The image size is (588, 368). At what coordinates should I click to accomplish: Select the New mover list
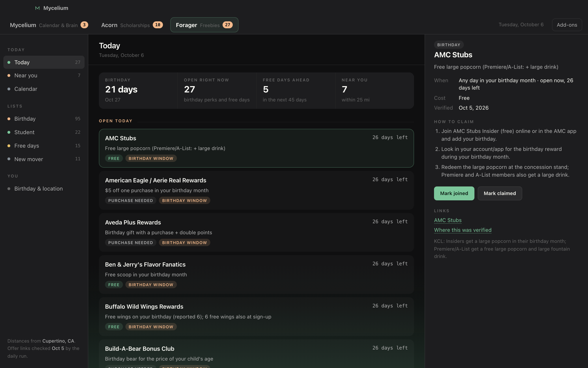44,159
